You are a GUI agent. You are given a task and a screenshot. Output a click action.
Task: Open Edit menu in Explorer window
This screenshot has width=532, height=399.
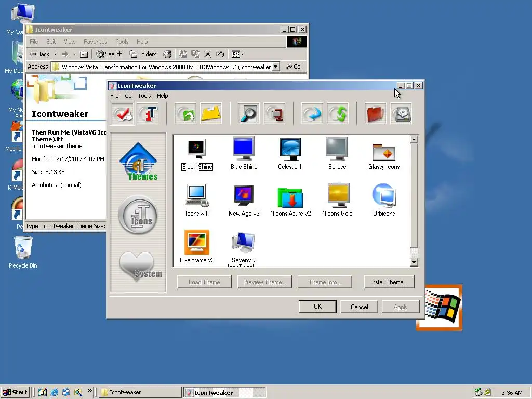(51, 42)
